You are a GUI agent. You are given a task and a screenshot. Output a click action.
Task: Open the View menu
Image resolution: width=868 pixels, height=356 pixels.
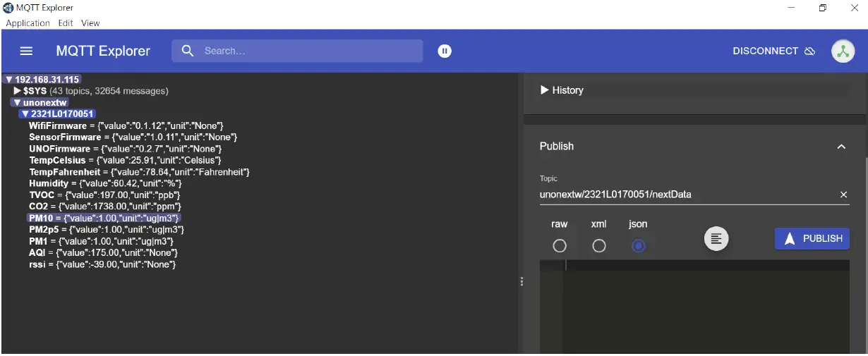pyautogui.click(x=90, y=23)
